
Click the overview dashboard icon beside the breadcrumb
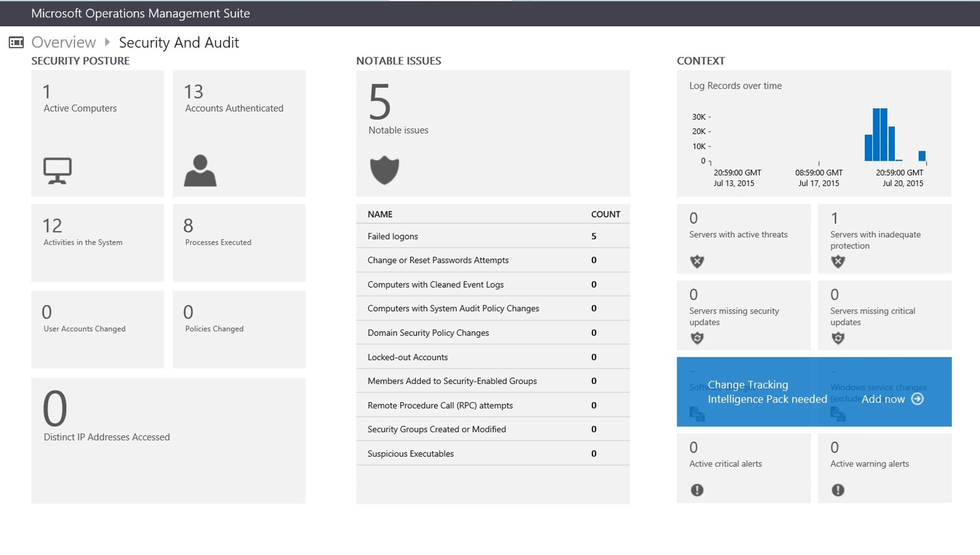[x=16, y=42]
